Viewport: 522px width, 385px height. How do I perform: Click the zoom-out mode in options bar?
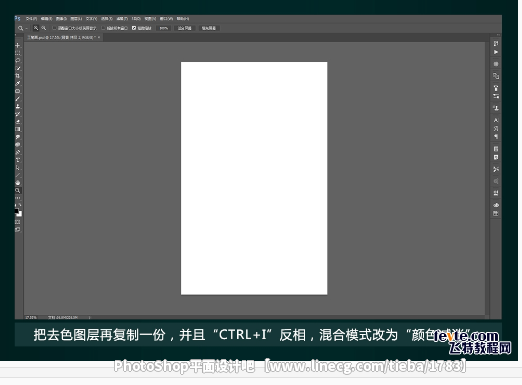pos(44,28)
